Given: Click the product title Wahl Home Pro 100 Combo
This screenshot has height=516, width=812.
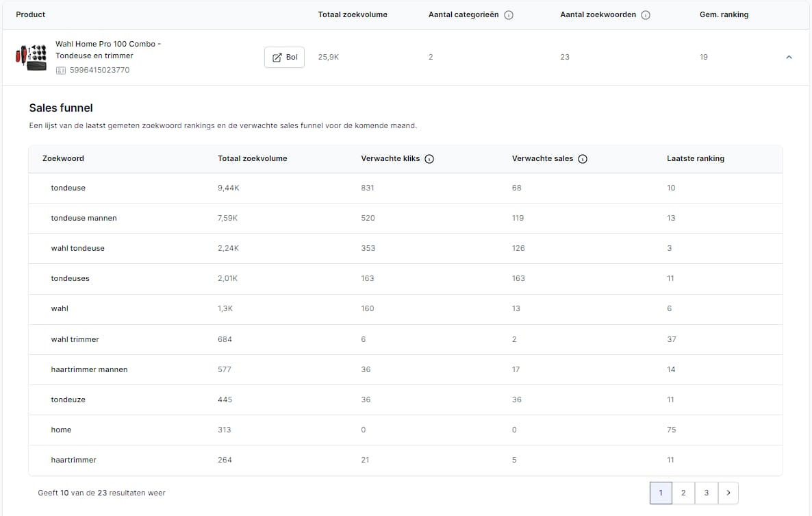Looking at the screenshot, I should click(108, 49).
